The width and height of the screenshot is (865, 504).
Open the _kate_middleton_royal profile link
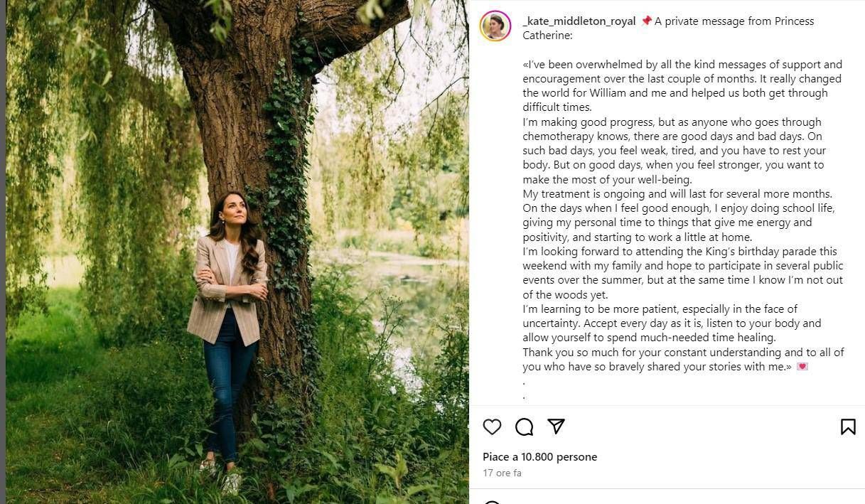[x=579, y=21]
